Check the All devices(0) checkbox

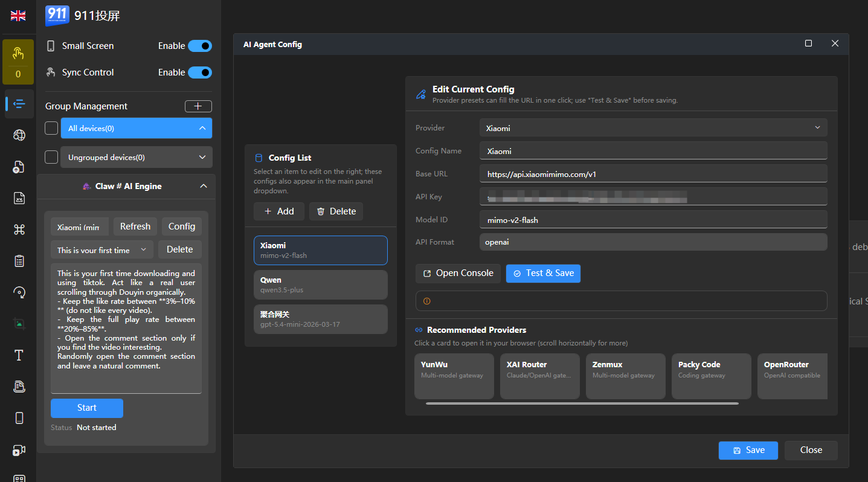click(52, 128)
